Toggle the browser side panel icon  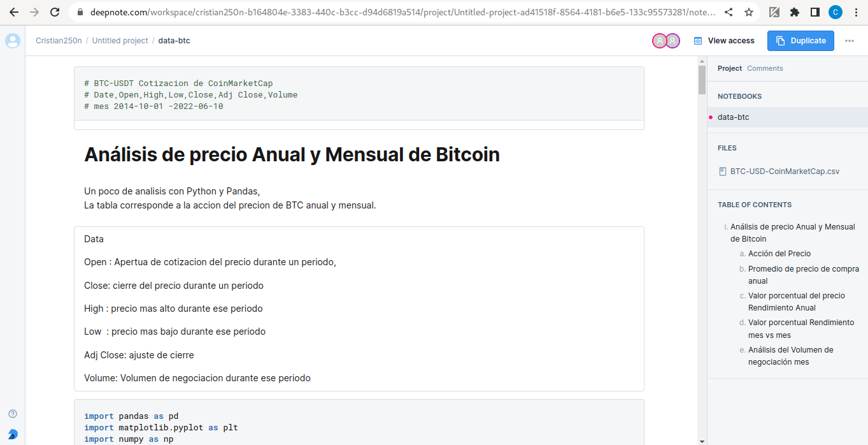pos(815,12)
